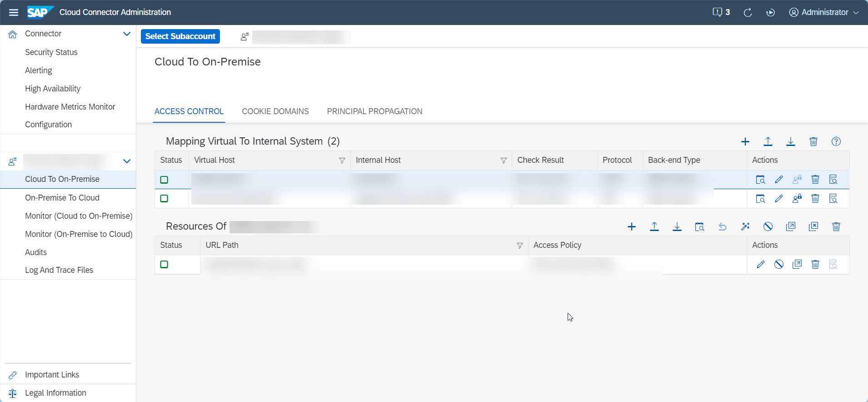Click the restart icon next to refresh
This screenshot has height=402, width=868.
[x=770, y=12]
